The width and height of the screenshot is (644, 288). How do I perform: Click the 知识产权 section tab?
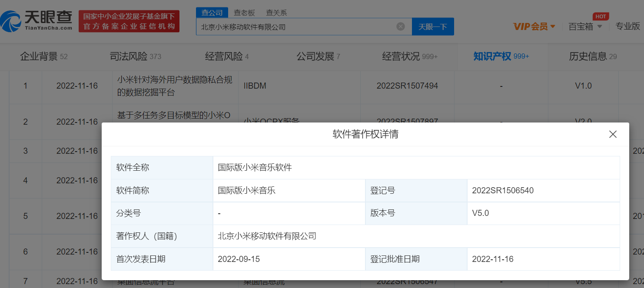[x=501, y=56]
